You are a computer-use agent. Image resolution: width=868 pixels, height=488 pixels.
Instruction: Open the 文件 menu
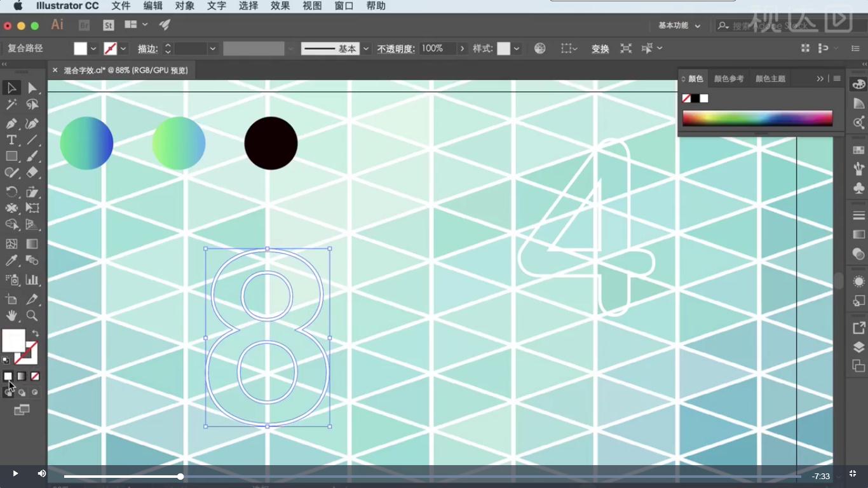click(x=121, y=6)
